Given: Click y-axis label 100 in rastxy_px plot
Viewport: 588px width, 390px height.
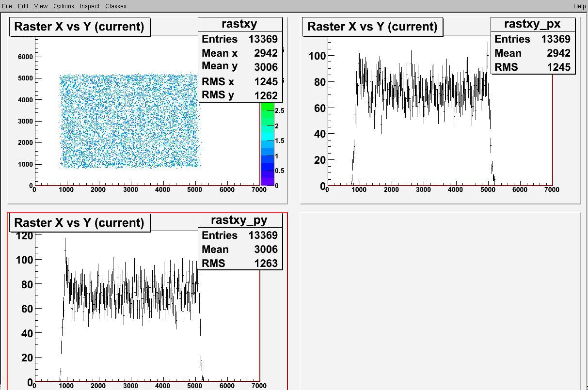Looking at the screenshot, I should [316, 56].
